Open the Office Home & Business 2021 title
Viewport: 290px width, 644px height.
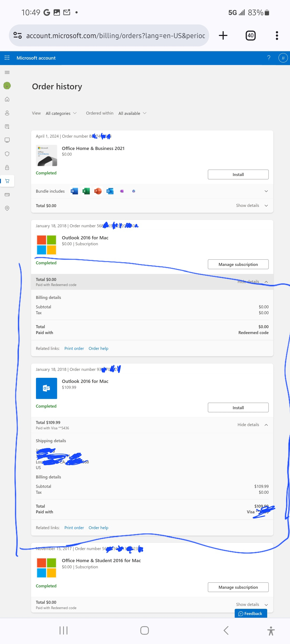[93, 148]
